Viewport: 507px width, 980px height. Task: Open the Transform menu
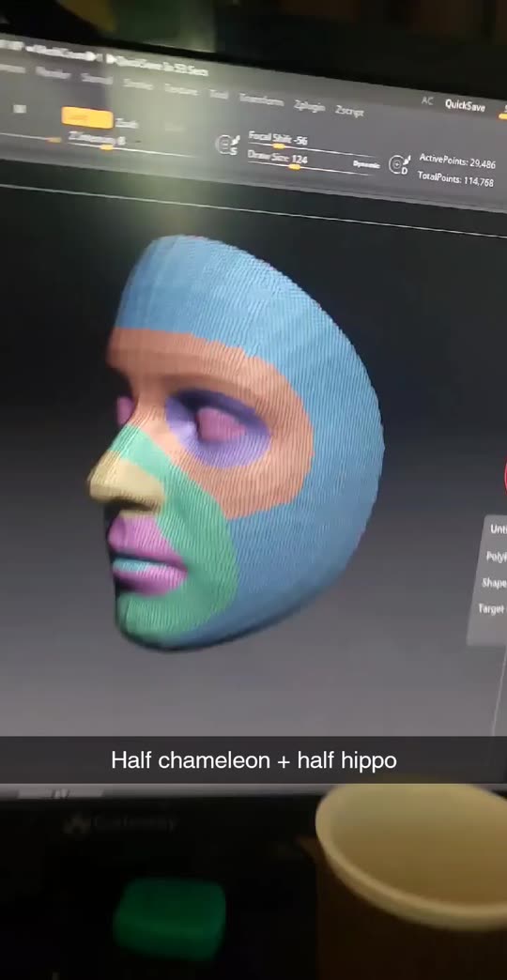(x=261, y=99)
